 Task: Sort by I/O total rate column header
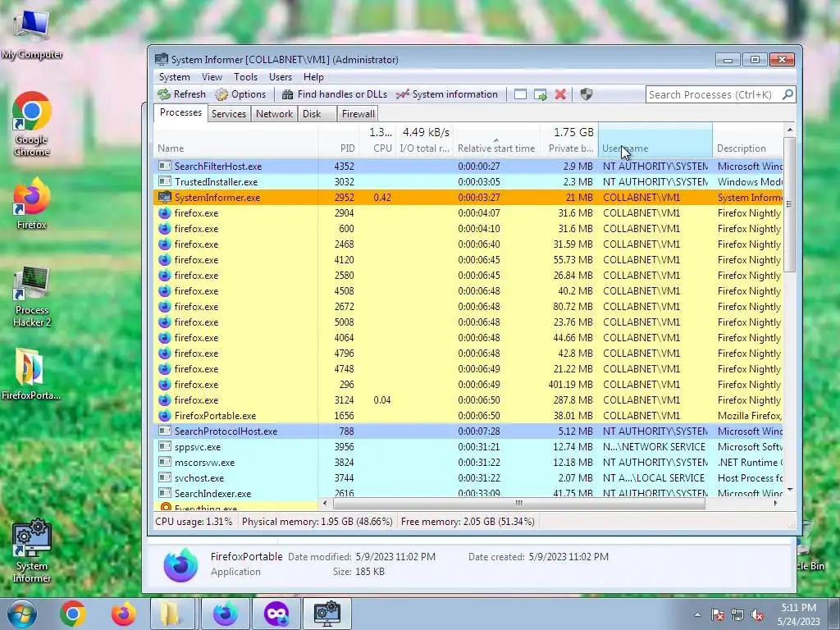pos(426,140)
